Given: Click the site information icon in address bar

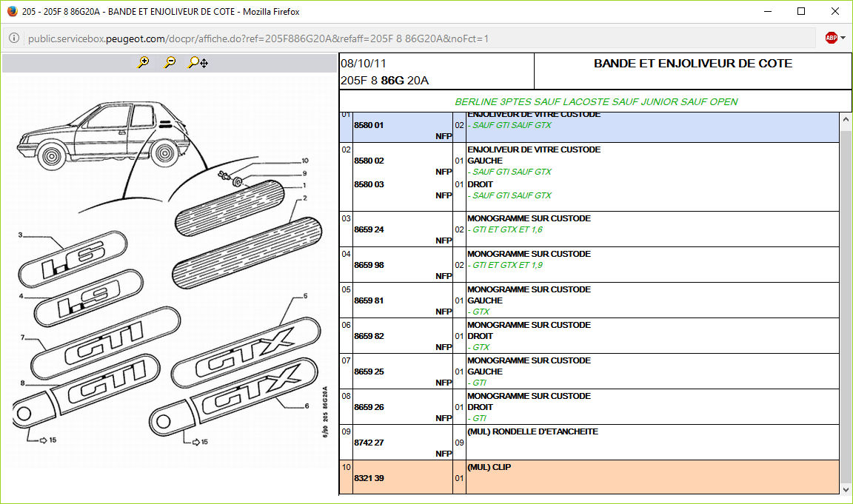Looking at the screenshot, I should (x=14, y=38).
